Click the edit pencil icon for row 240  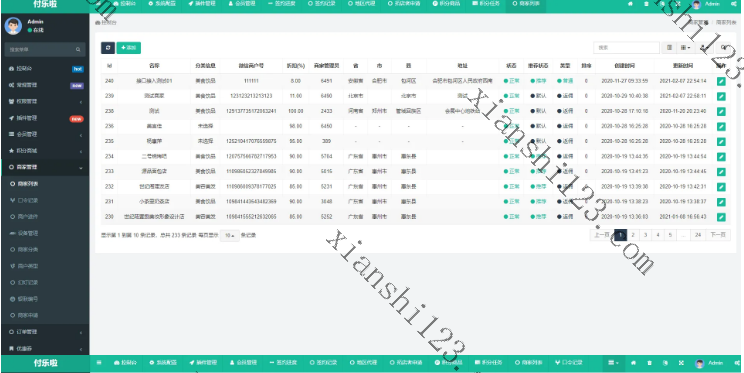[x=721, y=81]
